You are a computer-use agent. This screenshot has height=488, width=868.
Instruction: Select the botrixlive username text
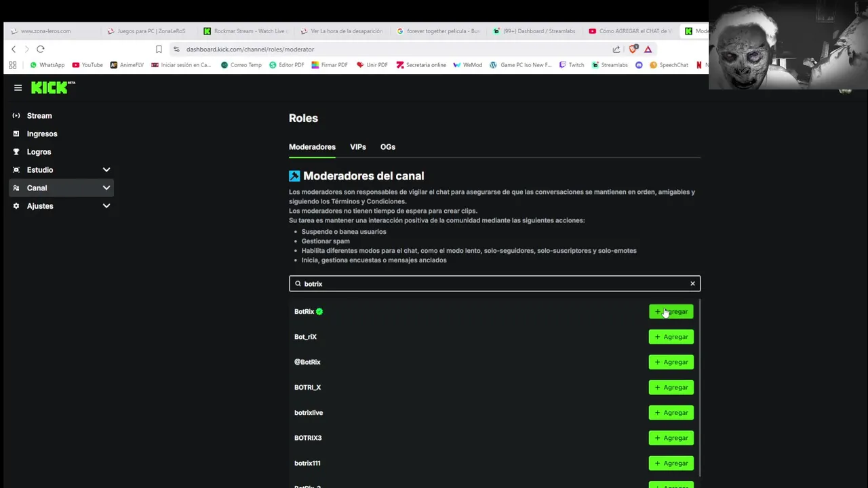click(x=309, y=413)
